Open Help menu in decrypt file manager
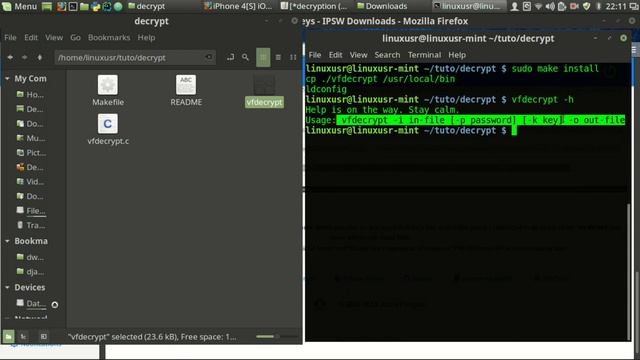The height and width of the screenshot is (360, 640). [x=146, y=37]
